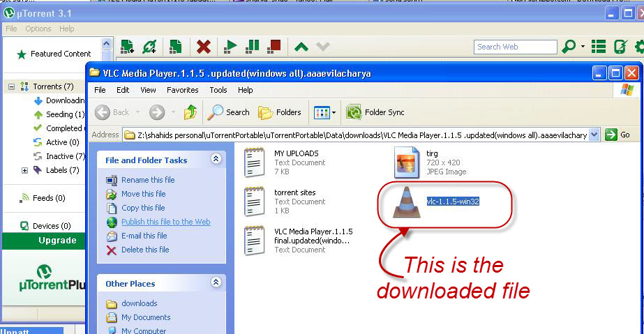Collapse the Torrents (7) tree node

click(x=11, y=86)
